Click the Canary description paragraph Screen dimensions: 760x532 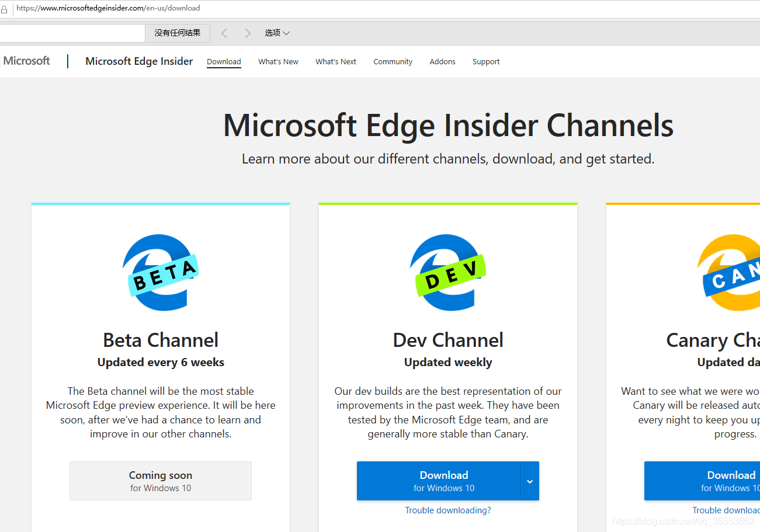[x=690, y=412]
